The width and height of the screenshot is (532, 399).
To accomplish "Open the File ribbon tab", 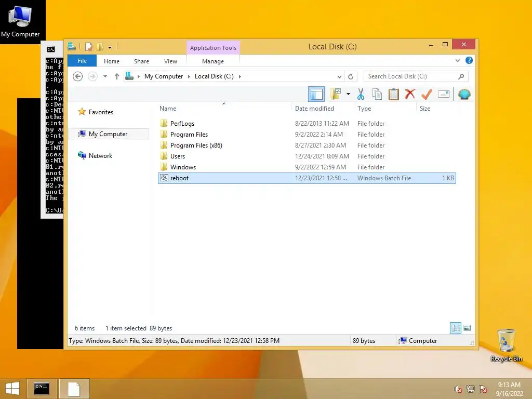I will [82, 61].
